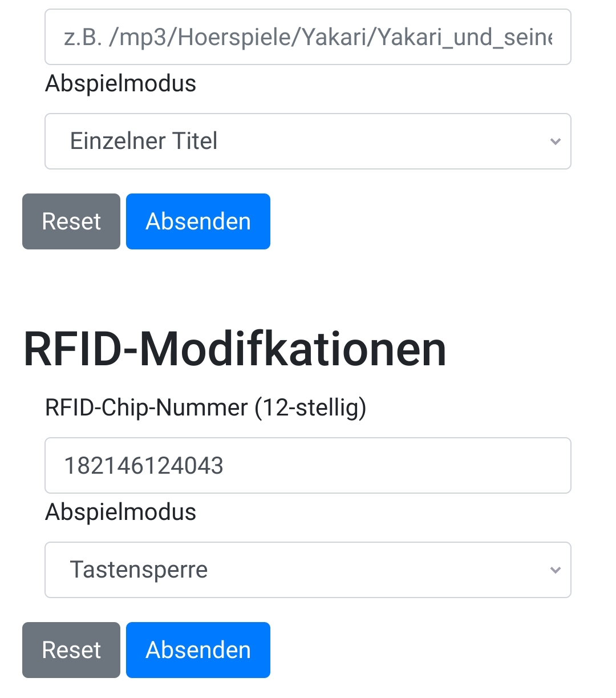Image resolution: width=616 pixels, height=698 pixels.
Task: Submit the RFID modification with lower Absenden
Action: 198,650
